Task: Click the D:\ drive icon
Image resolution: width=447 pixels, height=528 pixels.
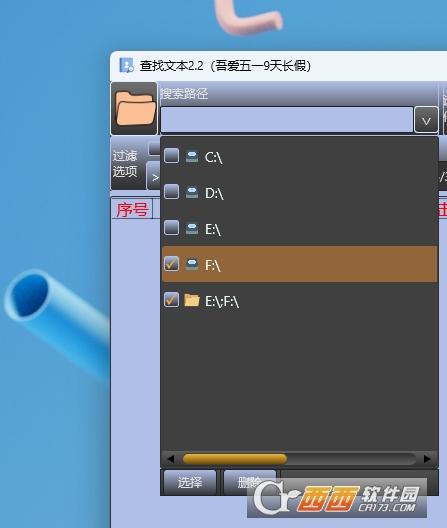Action: click(x=192, y=193)
